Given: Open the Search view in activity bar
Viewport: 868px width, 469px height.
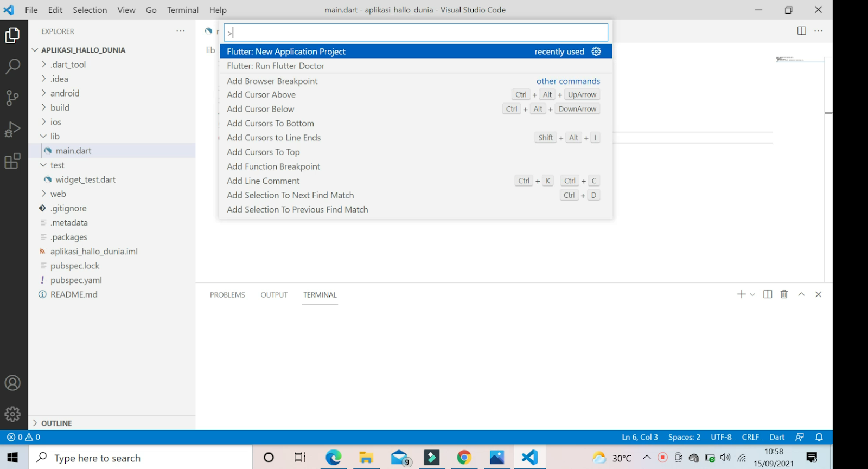Looking at the screenshot, I should [12, 67].
